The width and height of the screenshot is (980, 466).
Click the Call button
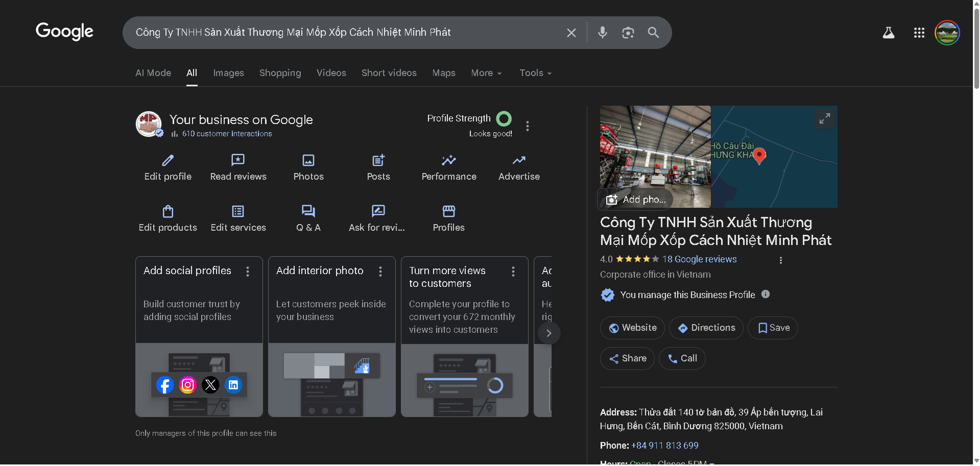(x=682, y=359)
